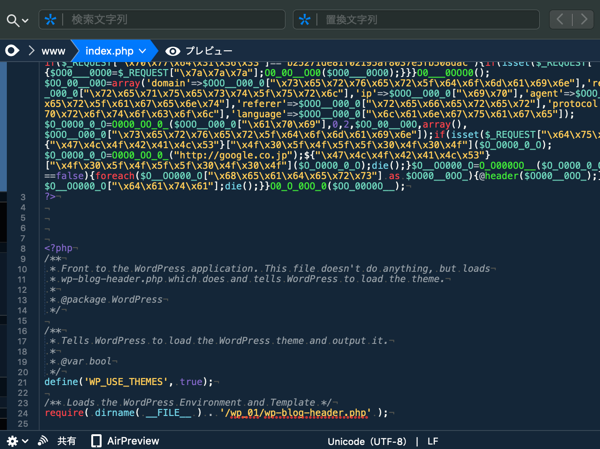Go to previous search match
This screenshot has width=600, height=449.
(560, 19)
